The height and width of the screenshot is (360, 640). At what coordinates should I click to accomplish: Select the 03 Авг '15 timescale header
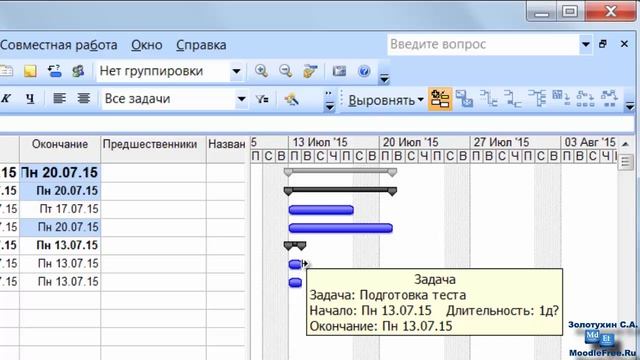pyautogui.click(x=589, y=142)
